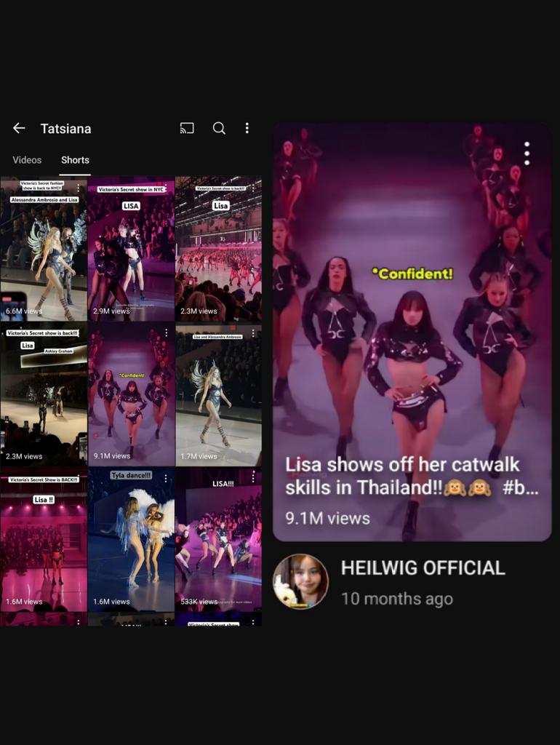The height and width of the screenshot is (745, 560).
Task: Click the '533K views' label
Action: coord(199,602)
